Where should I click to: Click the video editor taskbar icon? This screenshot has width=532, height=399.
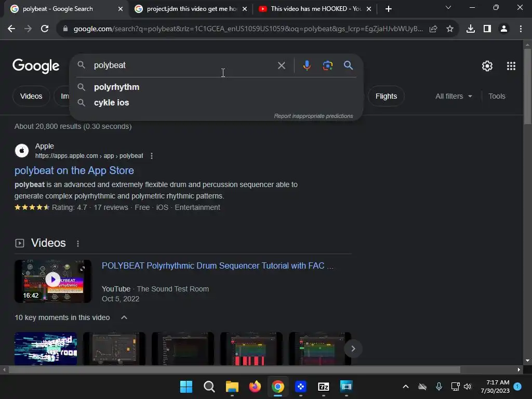346,387
